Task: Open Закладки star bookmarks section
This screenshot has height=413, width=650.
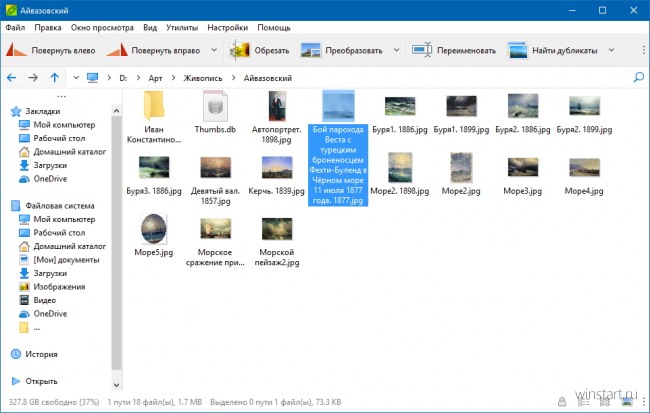Action: click(x=35, y=111)
